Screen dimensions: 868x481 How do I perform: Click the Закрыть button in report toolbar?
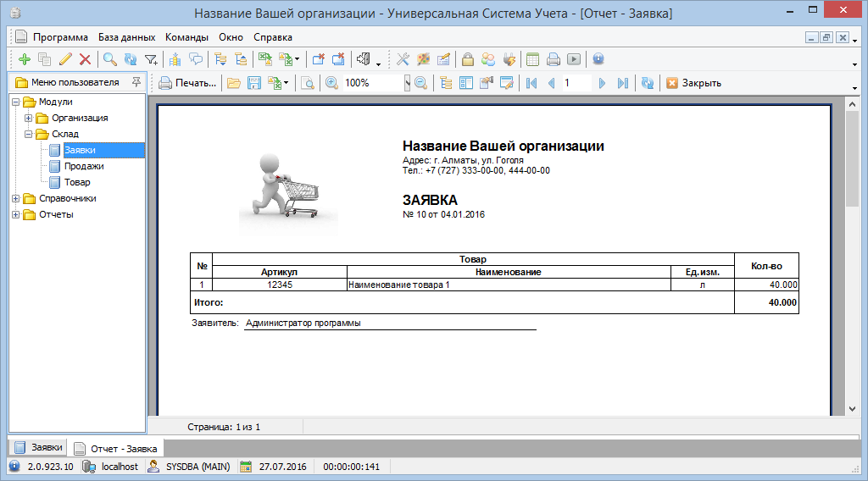(693, 83)
